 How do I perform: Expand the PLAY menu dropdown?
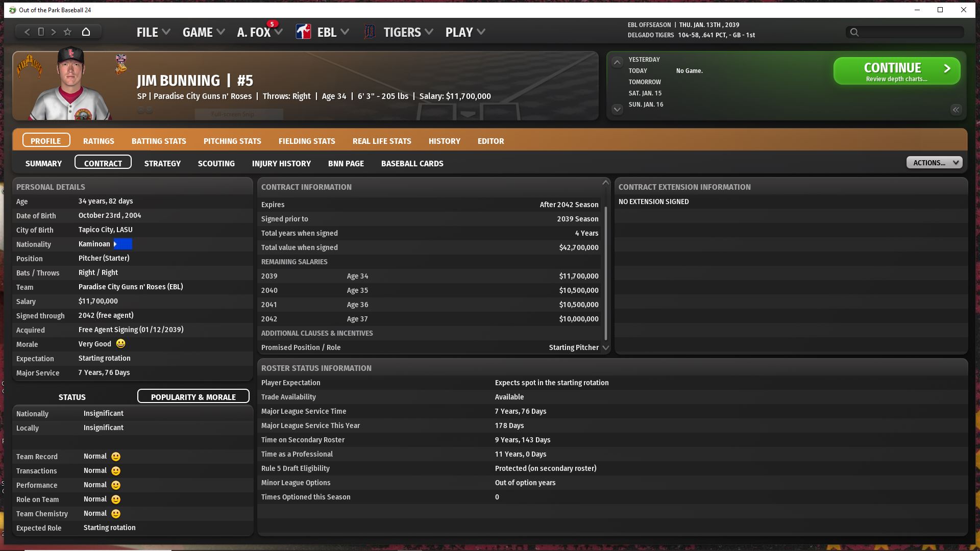(x=465, y=32)
